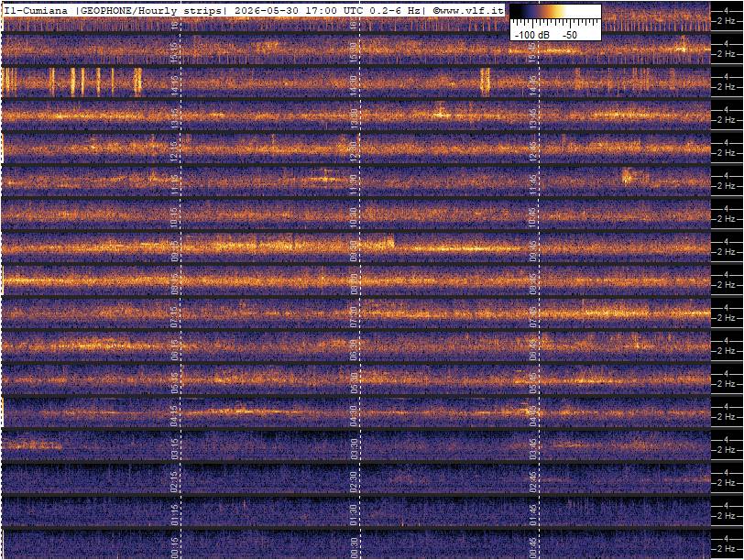The image size is (744, 560).
Task: Click the 15:30 time marker
Action: point(354,51)
